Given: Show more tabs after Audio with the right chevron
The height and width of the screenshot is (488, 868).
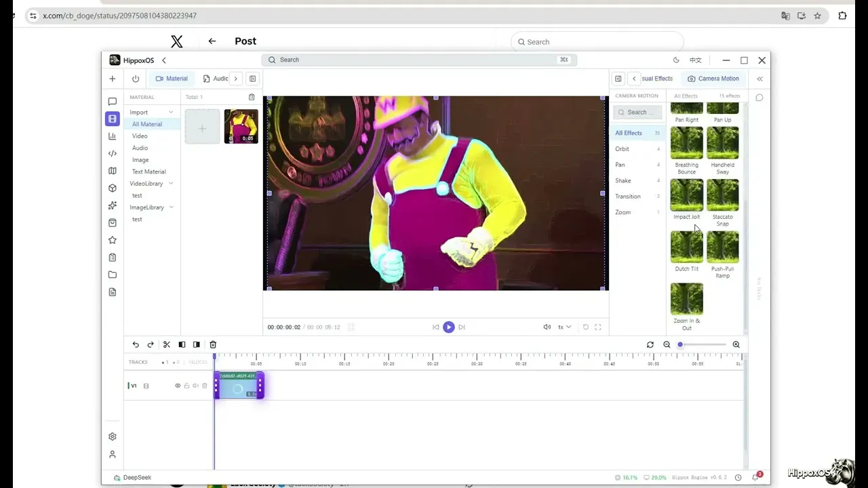Looking at the screenshot, I should 235,79.
